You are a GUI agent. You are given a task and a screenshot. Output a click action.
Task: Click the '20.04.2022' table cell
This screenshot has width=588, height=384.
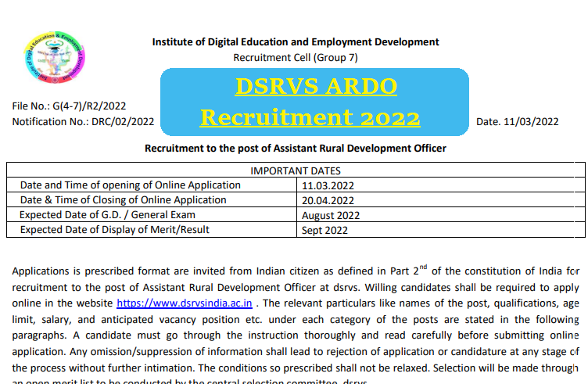tap(441, 200)
